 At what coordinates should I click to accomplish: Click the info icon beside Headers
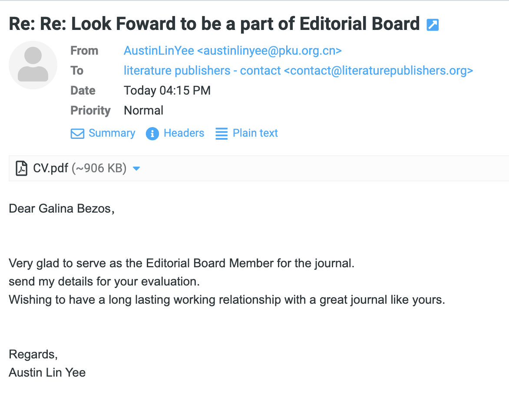tap(152, 134)
